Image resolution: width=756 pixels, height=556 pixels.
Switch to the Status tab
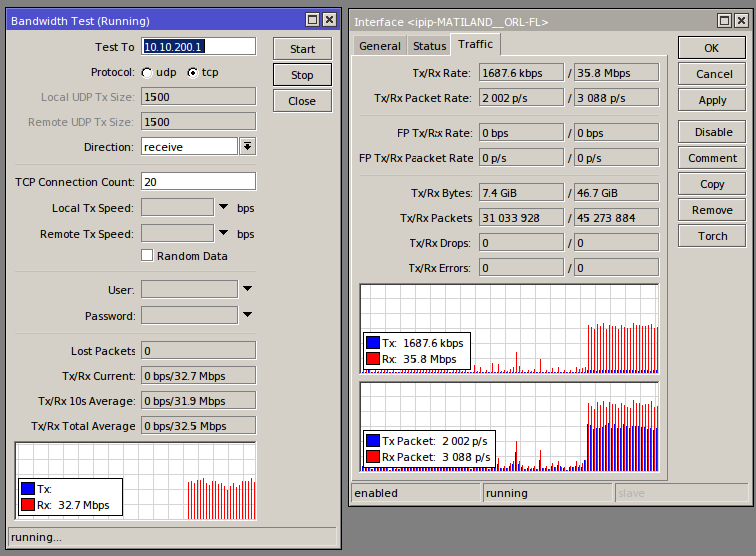click(x=429, y=46)
